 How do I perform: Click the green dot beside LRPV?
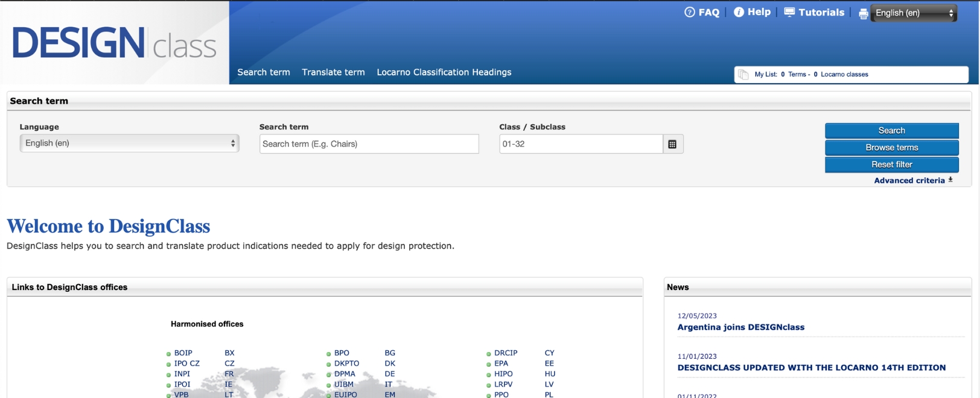pyautogui.click(x=488, y=385)
